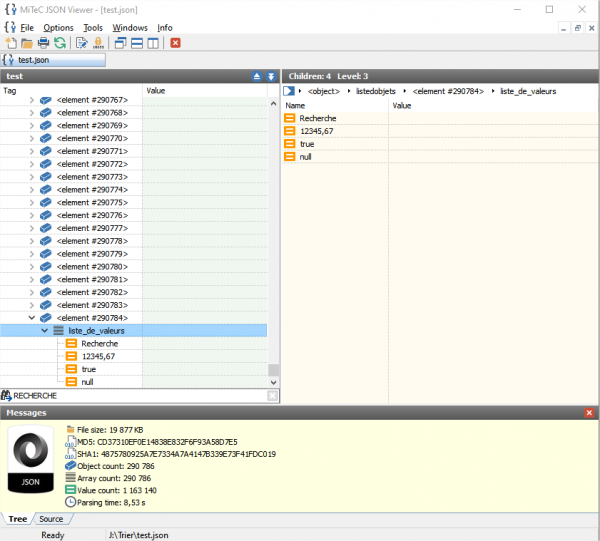
Task: Open the Tools menu
Action: 92,27
